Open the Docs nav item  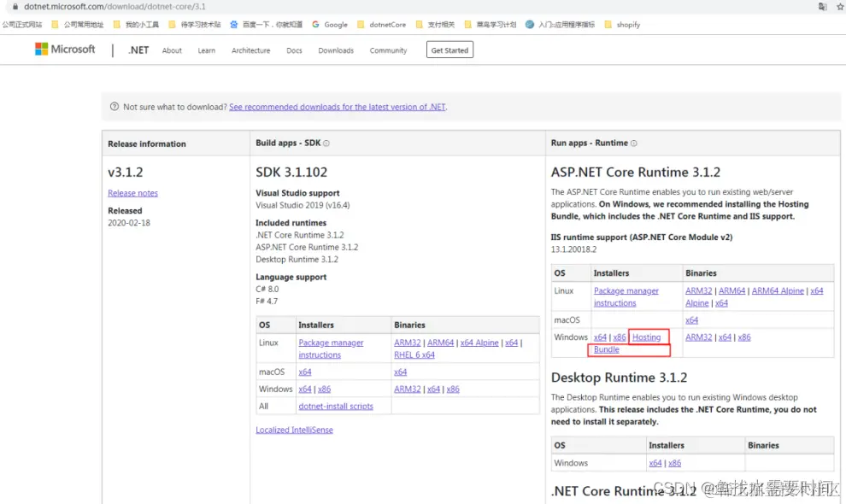coord(294,50)
